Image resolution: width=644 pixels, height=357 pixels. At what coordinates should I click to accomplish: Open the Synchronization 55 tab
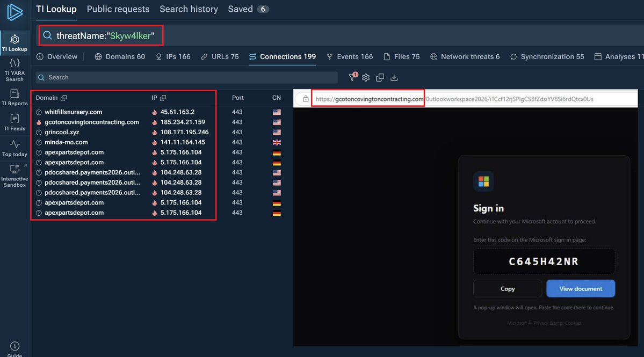(x=547, y=56)
